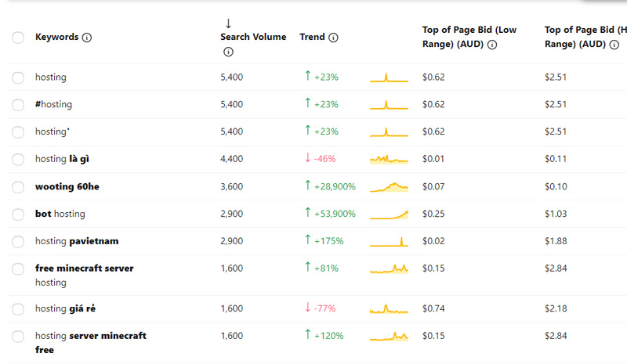Open the free minecraft server hosting keyword
Screen dimensions: 627x364
[84, 268]
